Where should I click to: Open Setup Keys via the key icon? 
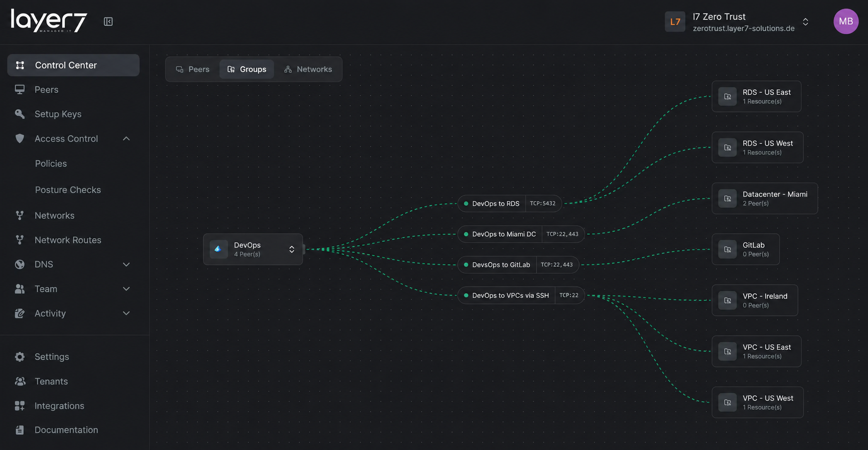pyautogui.click(x=19, y=114)
